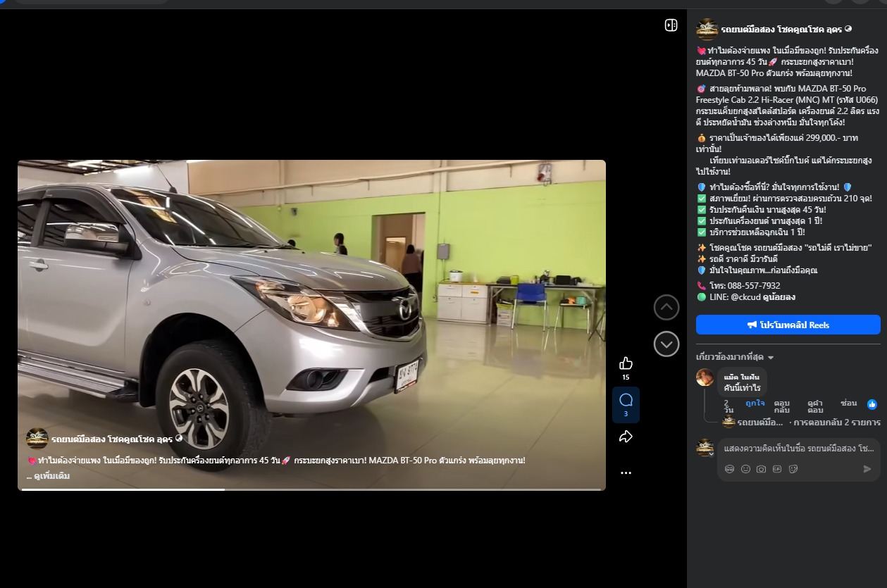The image size is (887, 588).
Task: Open page avatar in side panel header
Action: [x=707, y=30]
